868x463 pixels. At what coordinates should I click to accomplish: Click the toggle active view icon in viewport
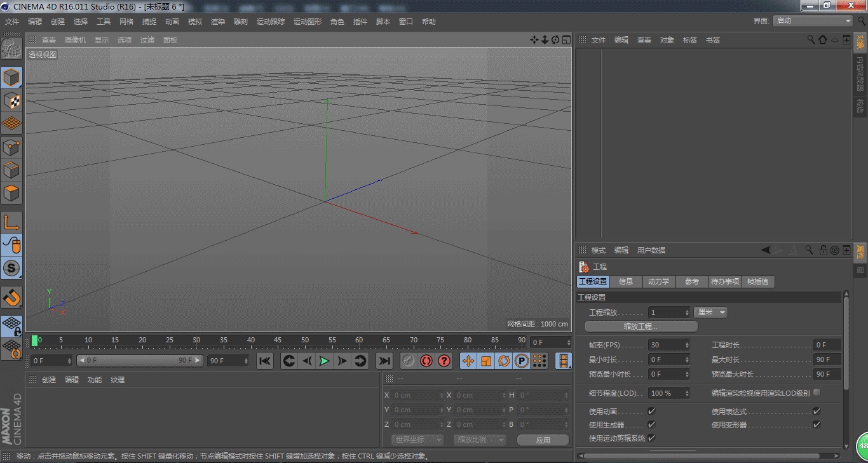tap(566, 40)
